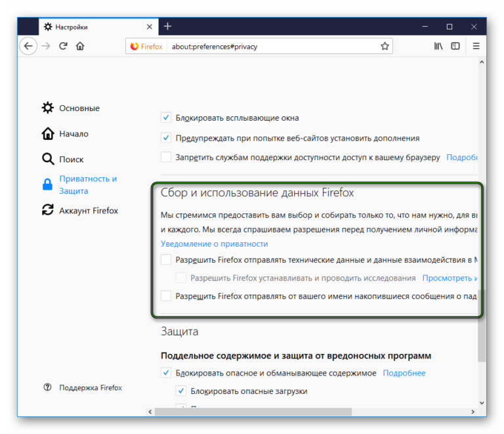Click heading Поддельное содержимое и защита
Viewport: 504px width, 434px height.
(x=296, y=356)
